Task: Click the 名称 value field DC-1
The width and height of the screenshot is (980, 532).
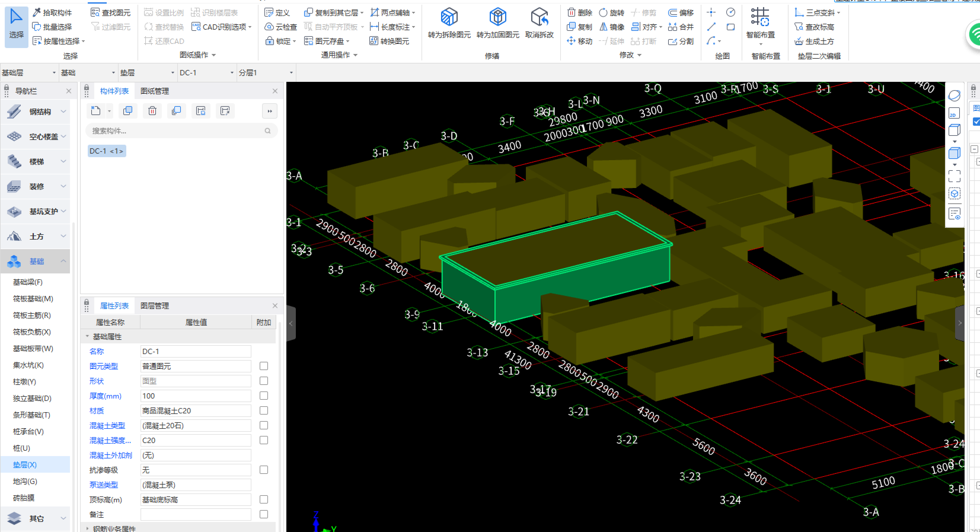Action: [196, 351]
